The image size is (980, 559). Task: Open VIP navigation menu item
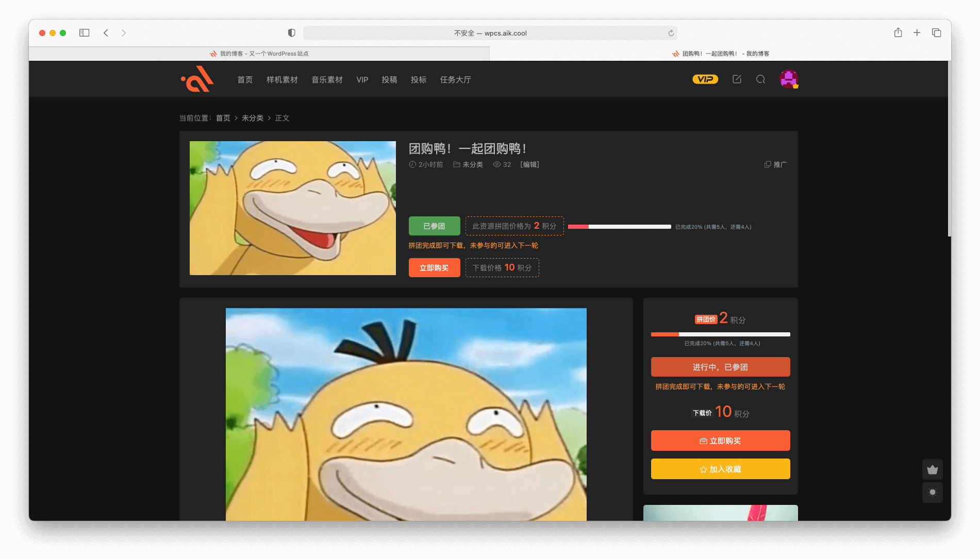click(362, 79)
